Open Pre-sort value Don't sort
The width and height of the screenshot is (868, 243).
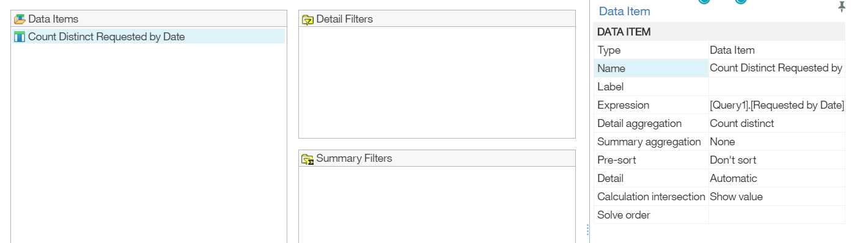click(777, 160)
